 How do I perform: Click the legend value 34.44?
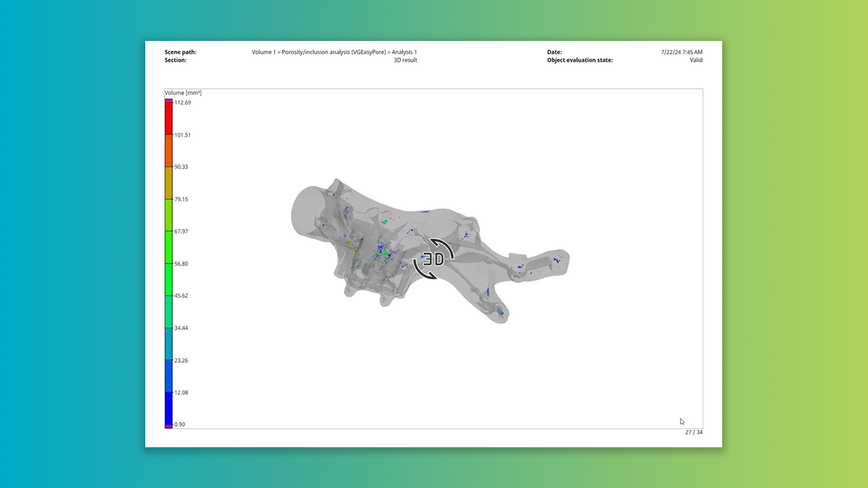181,328
